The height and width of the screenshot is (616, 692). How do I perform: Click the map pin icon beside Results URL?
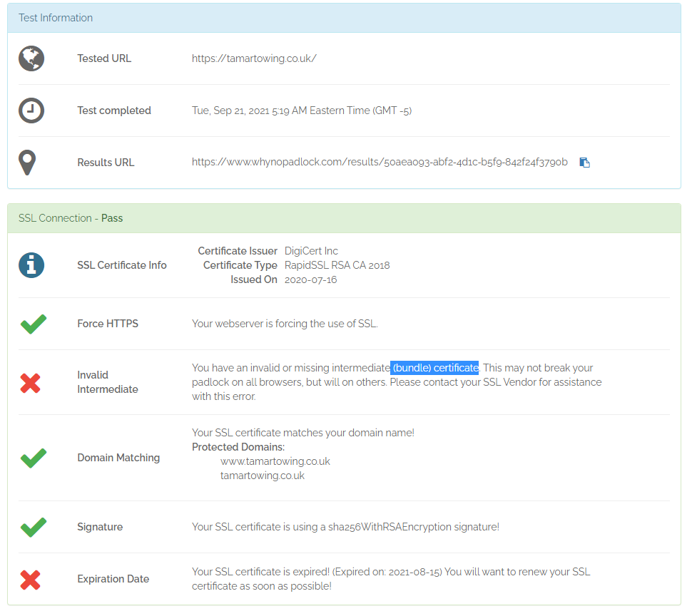point(27,163)
